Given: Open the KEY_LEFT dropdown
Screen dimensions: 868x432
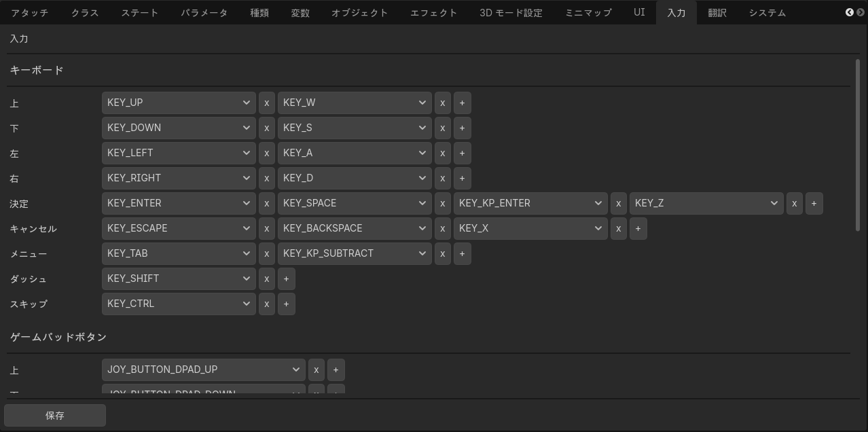Looking at the screenshot, I should click(x=179, y=153).
